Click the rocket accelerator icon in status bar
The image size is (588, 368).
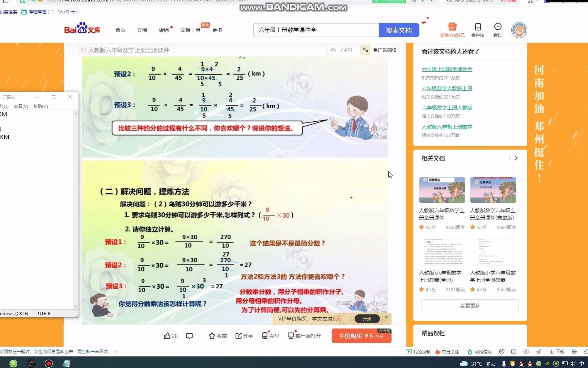(x=539, y=352)
